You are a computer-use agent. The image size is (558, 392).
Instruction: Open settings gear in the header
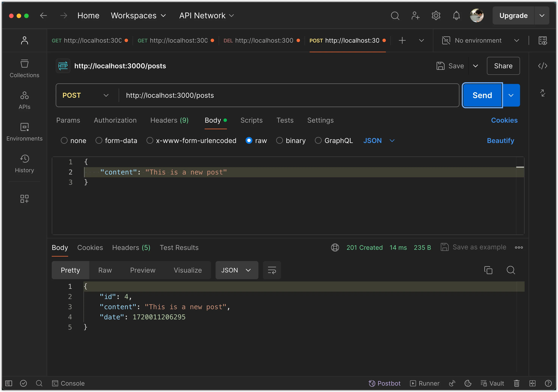pyautogui.click(x=436, y=15)
